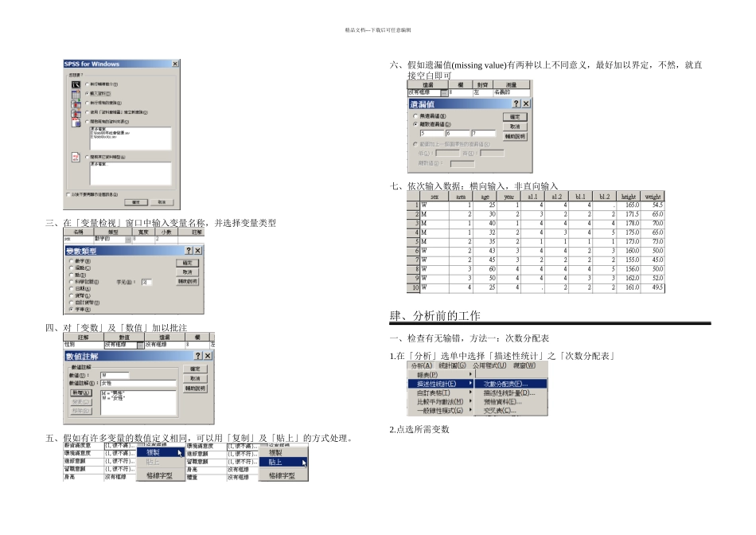Choose 字串 variable type
Viewport: 756px width, 535px height.
click(72, 309)
